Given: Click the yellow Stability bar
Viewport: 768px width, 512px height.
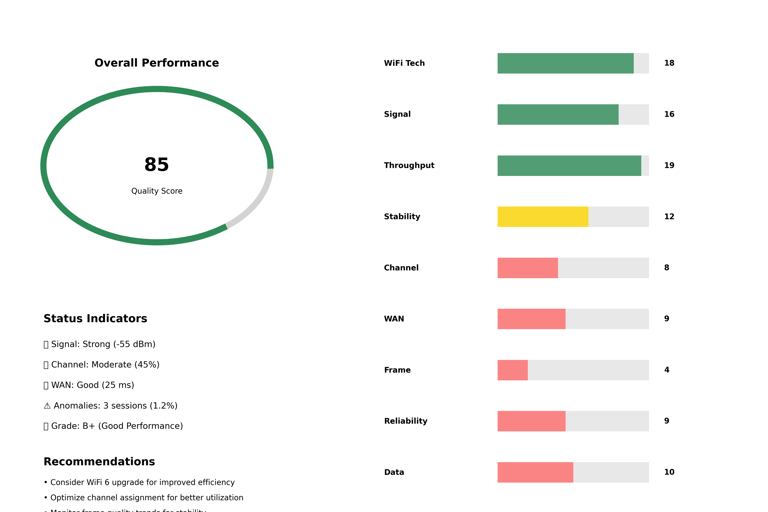Looking at the screenshot, I should coord(543,217).
